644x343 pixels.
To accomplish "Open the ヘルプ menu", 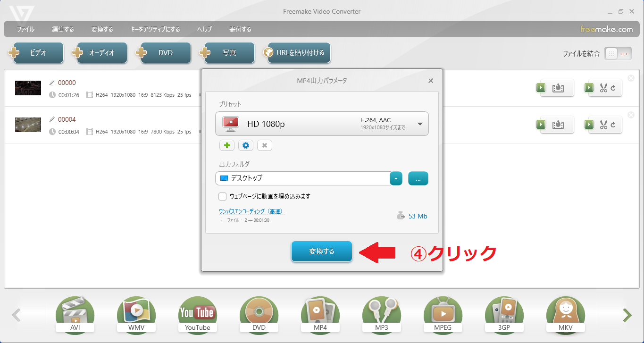I will 204,29.
